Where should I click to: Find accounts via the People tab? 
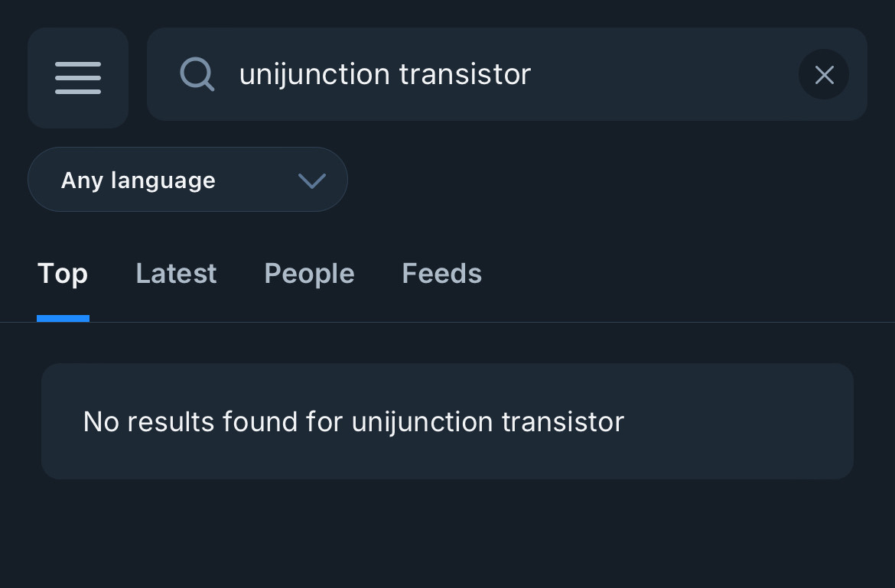point(309,274)
